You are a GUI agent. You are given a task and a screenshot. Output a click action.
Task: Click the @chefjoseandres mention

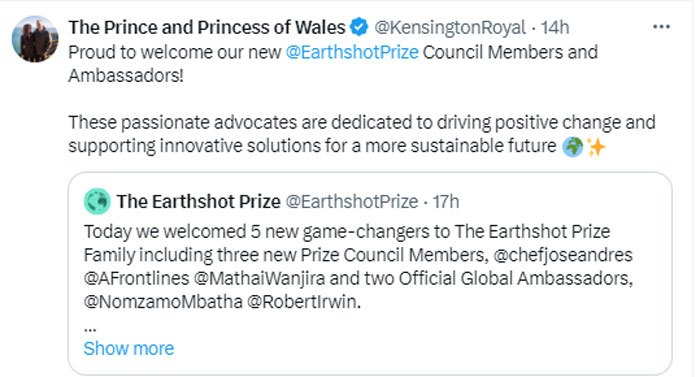(x=563, y=255)
